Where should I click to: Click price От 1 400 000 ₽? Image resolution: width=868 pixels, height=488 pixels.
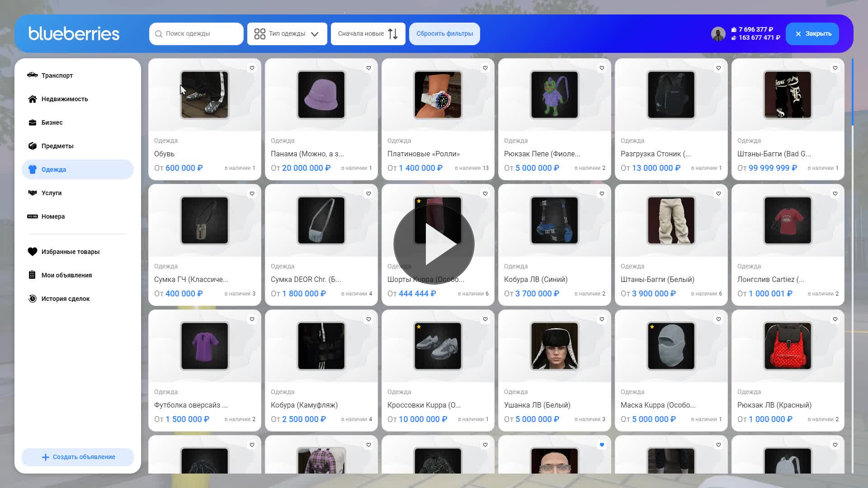pyautogui.click(x=415, y=168)
